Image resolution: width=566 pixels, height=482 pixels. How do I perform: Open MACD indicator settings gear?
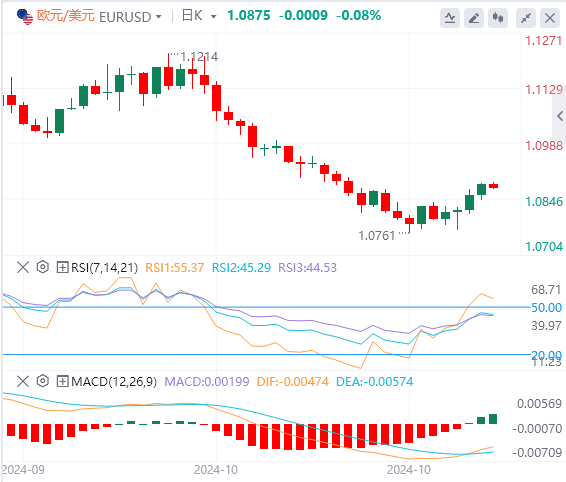(x=43, y=381)
